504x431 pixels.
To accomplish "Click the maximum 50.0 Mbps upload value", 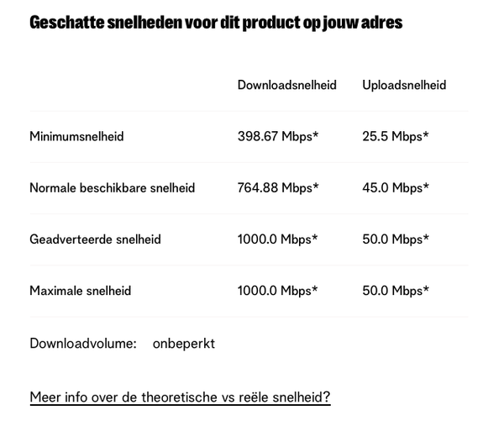I will click(396, 291).
